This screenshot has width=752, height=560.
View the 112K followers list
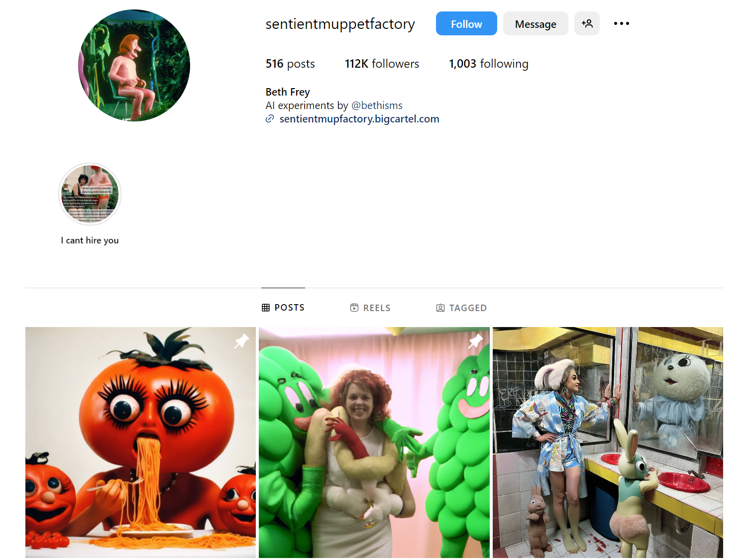(382, 64)
